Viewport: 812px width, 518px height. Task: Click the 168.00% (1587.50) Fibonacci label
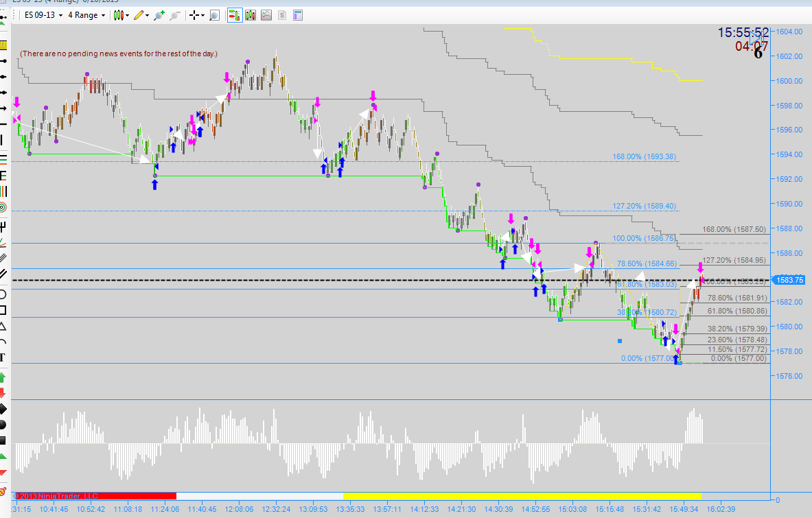click(x=734, y=229)
